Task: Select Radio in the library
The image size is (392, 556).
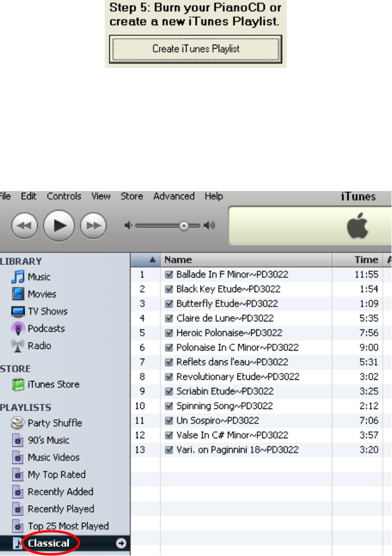Action: [x=39, y=345]
